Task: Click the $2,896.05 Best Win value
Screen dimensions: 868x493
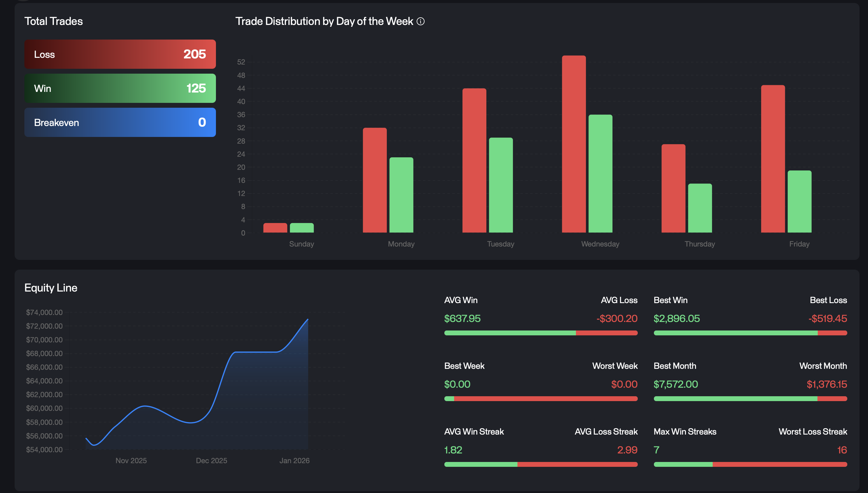Action: click(676, 318)
